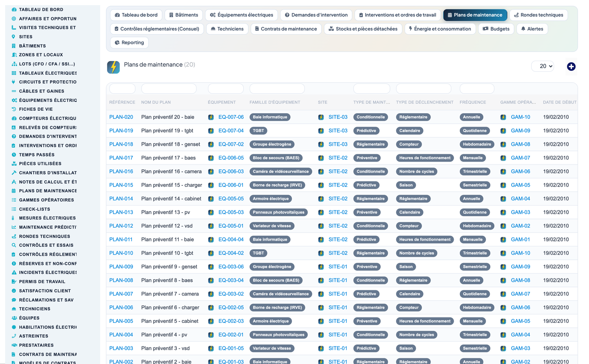Open the Reporting tab

[129, 42]
